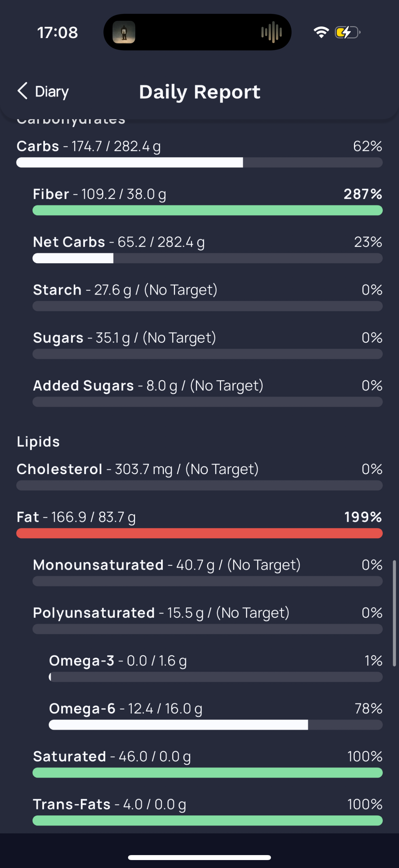Screen dimensions: 399x868
Task: Tap the Net Carbs progress bar
Action: [207, 259]
